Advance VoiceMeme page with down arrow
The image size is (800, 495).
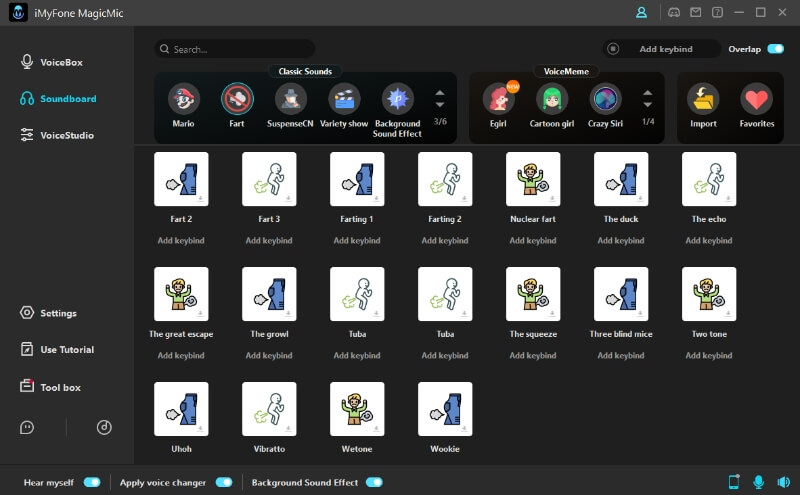tap(647, 105)
